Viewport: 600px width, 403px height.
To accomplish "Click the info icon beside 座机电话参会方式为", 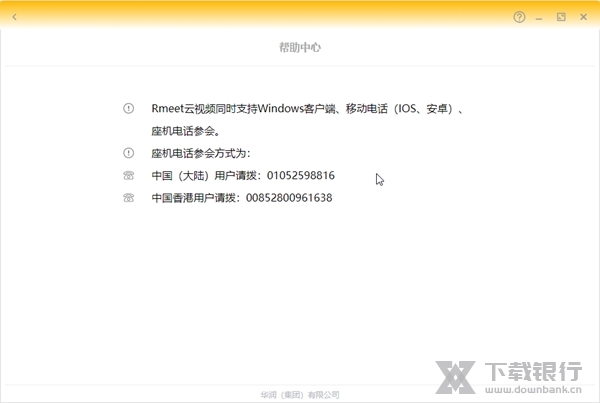I will (x=129, y=153).
